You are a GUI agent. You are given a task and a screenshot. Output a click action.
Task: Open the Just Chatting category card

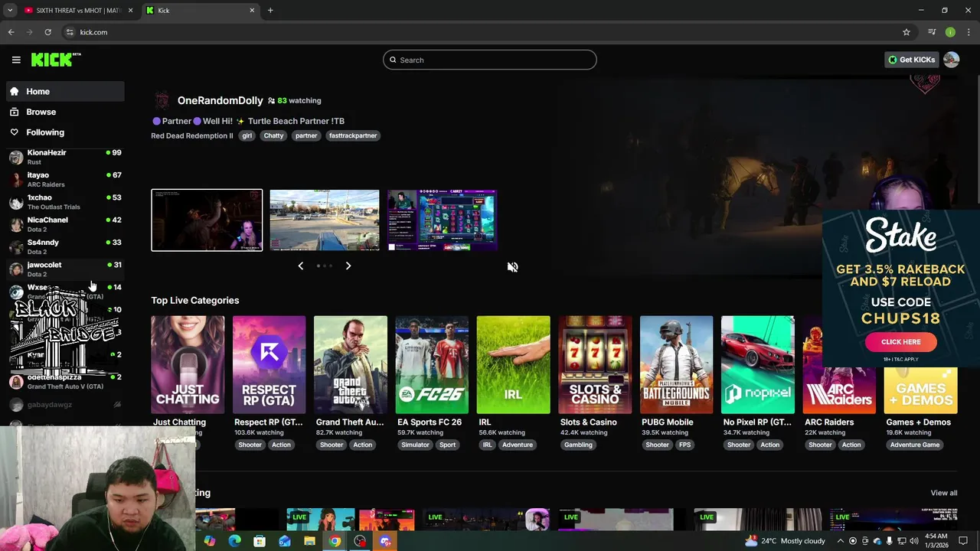tap(188, 365)
